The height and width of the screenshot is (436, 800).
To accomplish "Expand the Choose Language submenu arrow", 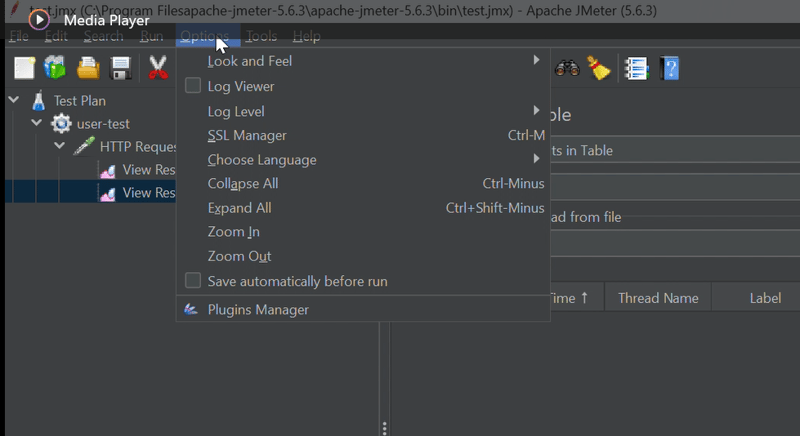I will pos(536,159).
